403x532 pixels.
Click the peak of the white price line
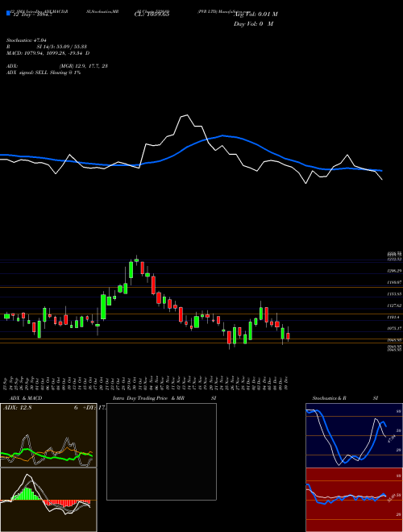(x=186, y=115)
